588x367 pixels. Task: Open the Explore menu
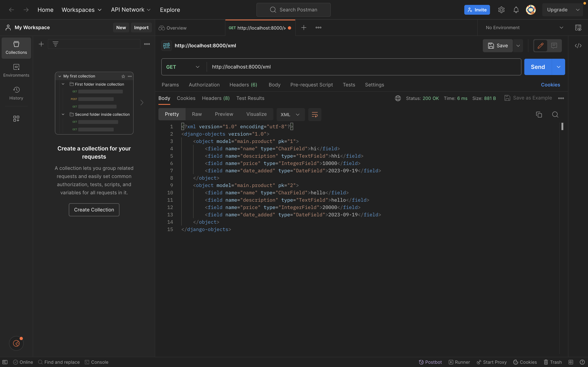170,10
